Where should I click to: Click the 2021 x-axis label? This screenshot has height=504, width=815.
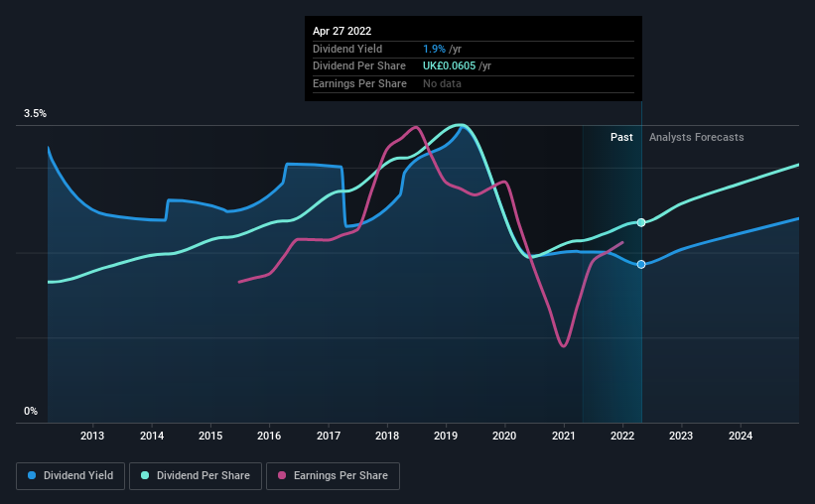coord(564,436)
